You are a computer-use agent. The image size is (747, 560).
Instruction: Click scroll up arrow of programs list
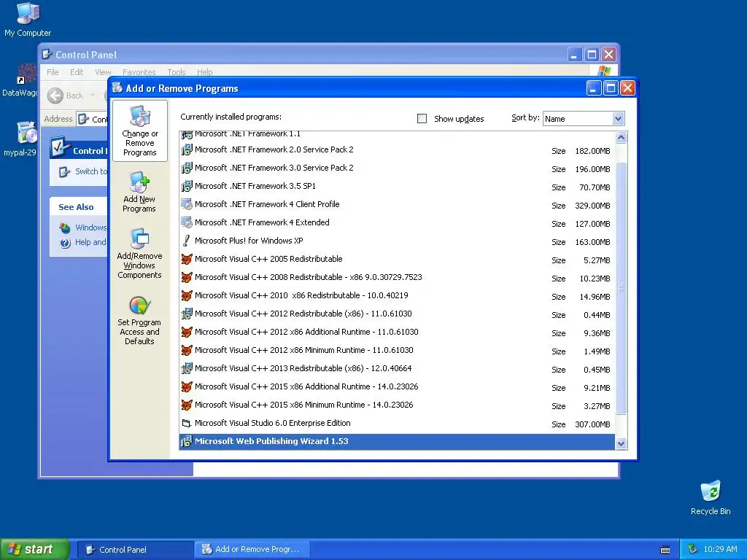[x=622, y=138]
